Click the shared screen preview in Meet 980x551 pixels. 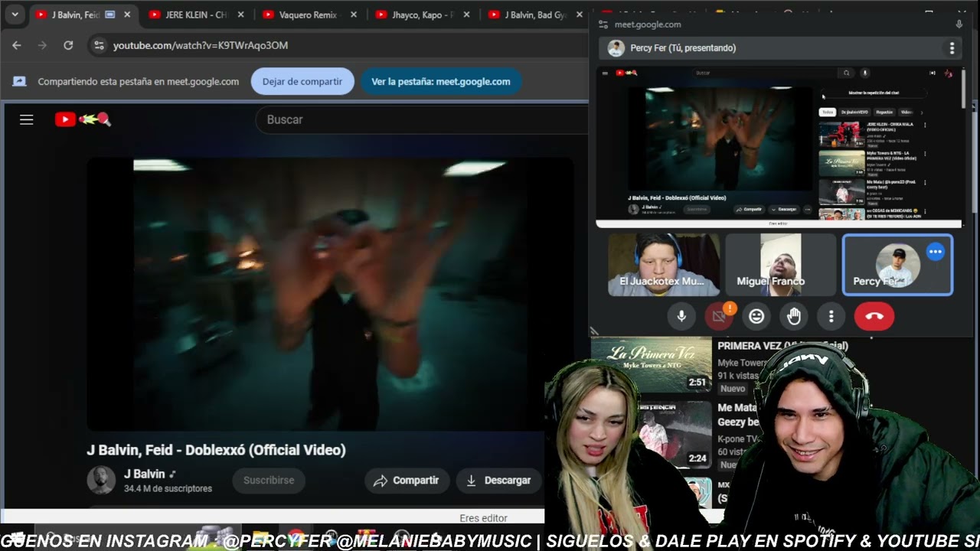778,147
